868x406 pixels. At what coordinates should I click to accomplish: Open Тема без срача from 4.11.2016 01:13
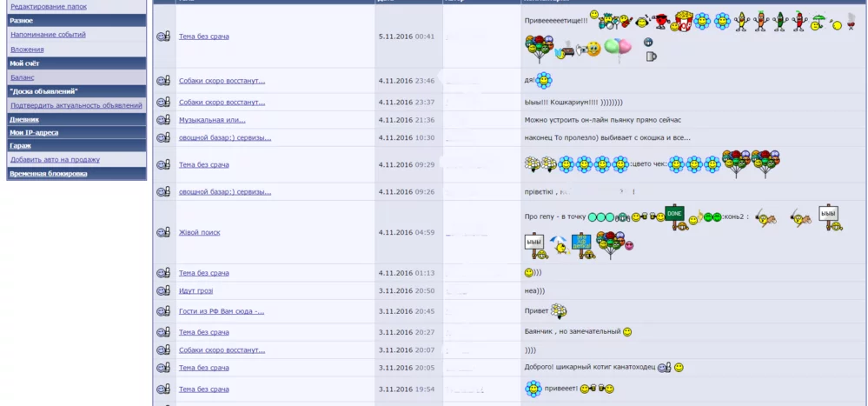[203, 273]
